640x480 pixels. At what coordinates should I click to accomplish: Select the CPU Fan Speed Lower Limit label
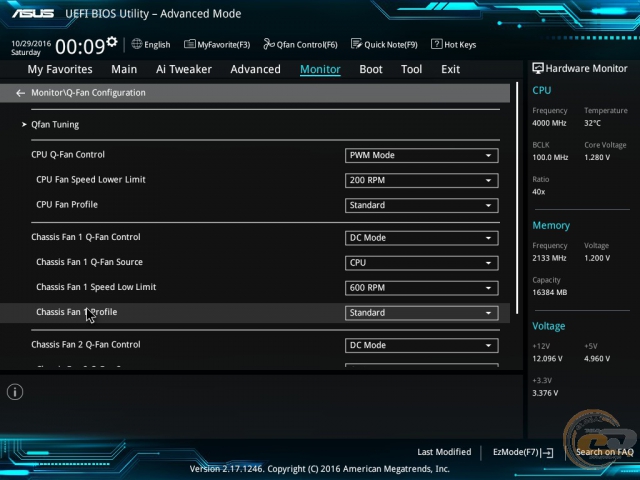tap(91, 180)
